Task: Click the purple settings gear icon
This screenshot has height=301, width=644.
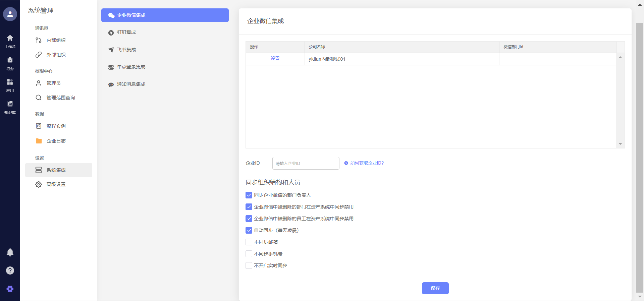Action: tap(10, 289)
